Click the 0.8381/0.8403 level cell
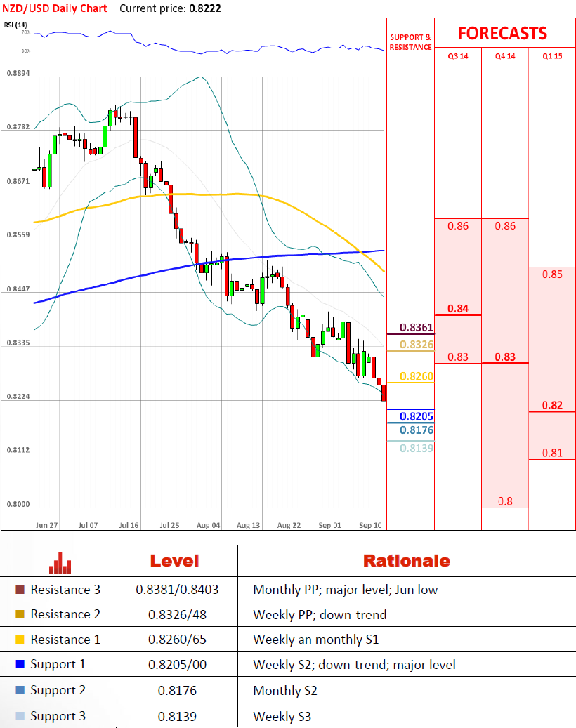The height and width of the screenshot is (728, 576). 177,590
